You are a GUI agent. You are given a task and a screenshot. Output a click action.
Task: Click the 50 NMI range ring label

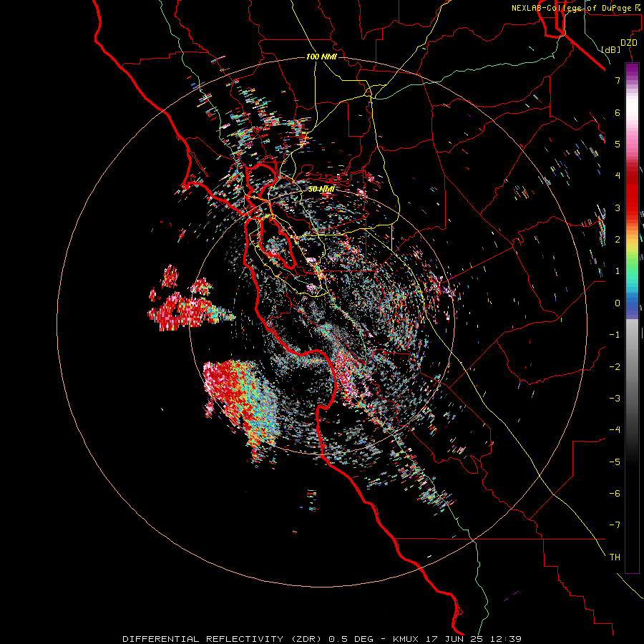(x=321, y=189)
